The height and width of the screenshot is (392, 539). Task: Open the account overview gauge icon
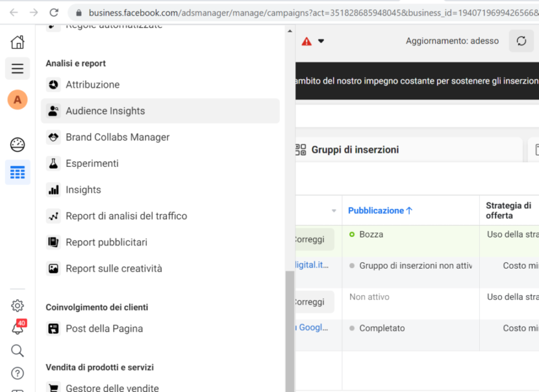click(x=17, y=145)
